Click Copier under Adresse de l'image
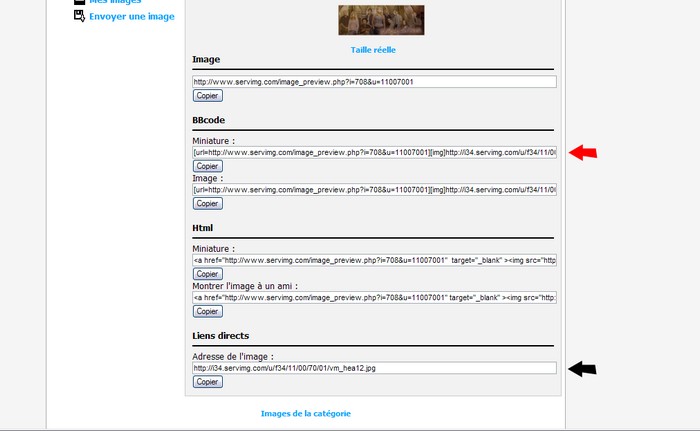700x431 pixels. click(x=208, y=382)
